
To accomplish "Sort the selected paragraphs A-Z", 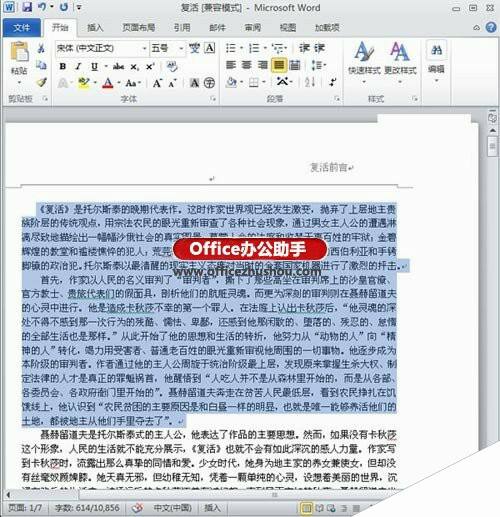I will pyautogui.click(x=310, y=82).
